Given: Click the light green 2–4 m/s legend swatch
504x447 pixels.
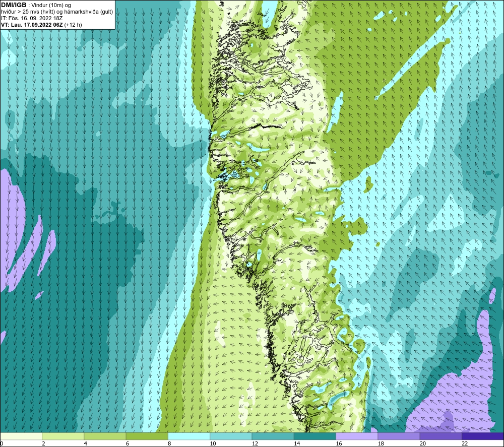Looking at the screenshot, I should tap(63, 436).
